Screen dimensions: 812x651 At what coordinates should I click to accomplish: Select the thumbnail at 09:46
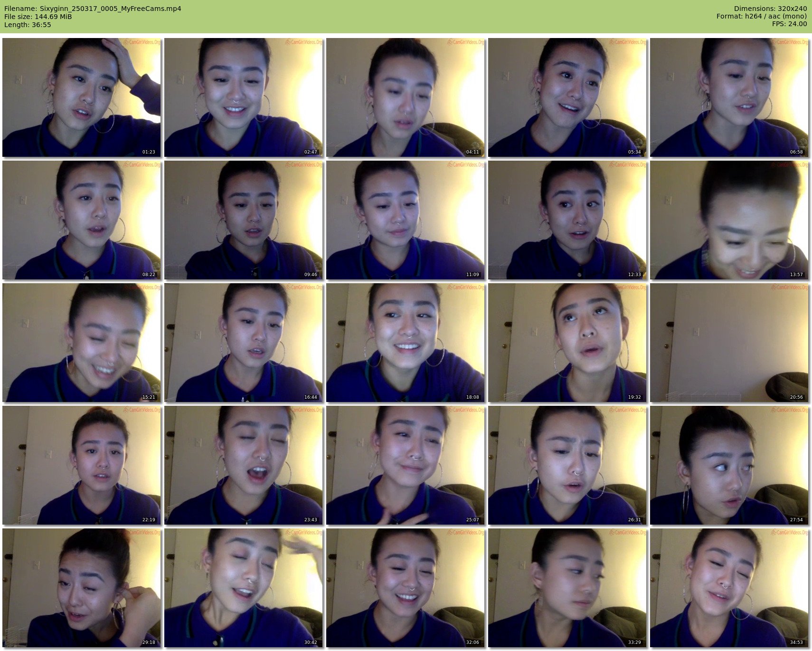243,220
